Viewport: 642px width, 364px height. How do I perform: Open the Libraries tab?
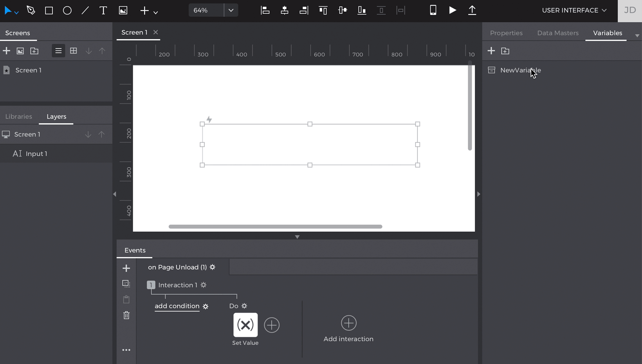pyautogui.click(x=19, y=117)
